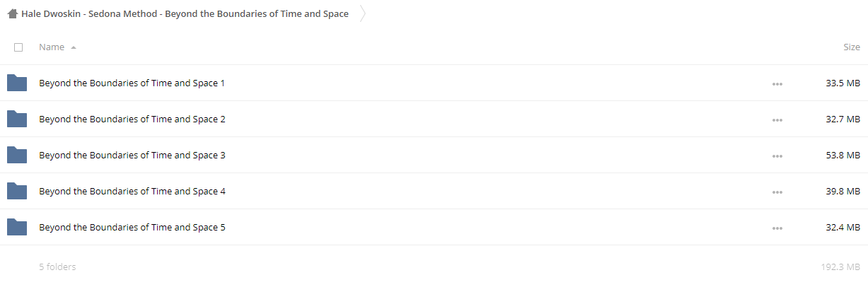Viewport: 868px width, 304px height.
Task: Open Beyond the Boundaries of Time and Space 5
Action: (x=132, y=228)
